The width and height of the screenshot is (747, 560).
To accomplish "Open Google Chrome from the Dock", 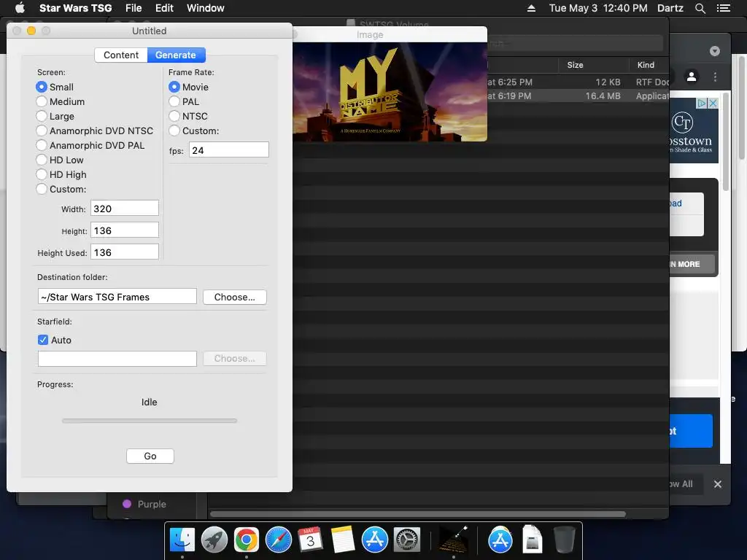I will (247, 540).
